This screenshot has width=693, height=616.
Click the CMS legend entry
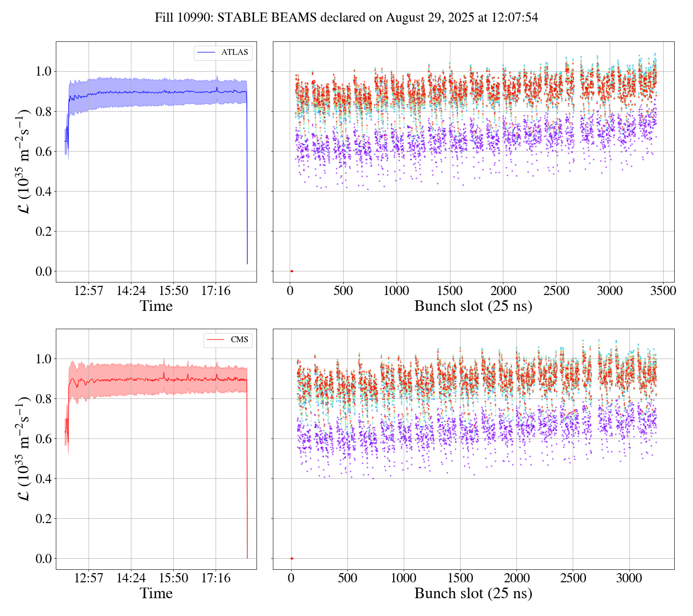coord(239,340)
